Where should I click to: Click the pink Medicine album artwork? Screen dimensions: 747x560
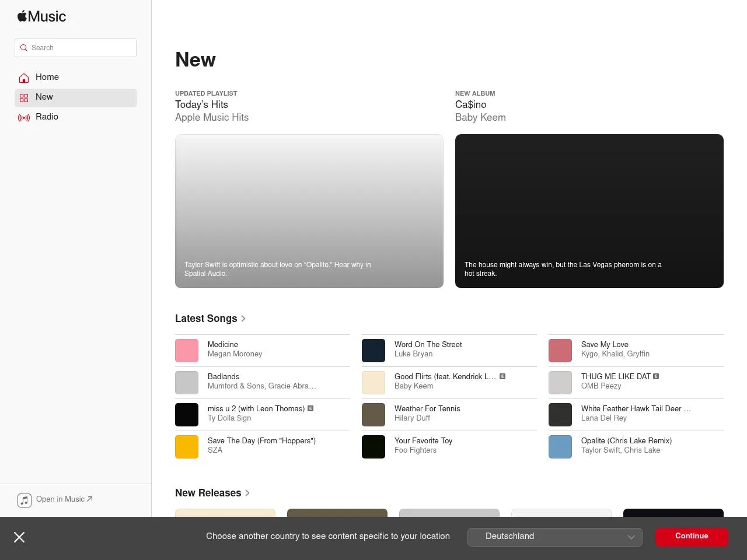pyautogui.click(x=187, y=350)
